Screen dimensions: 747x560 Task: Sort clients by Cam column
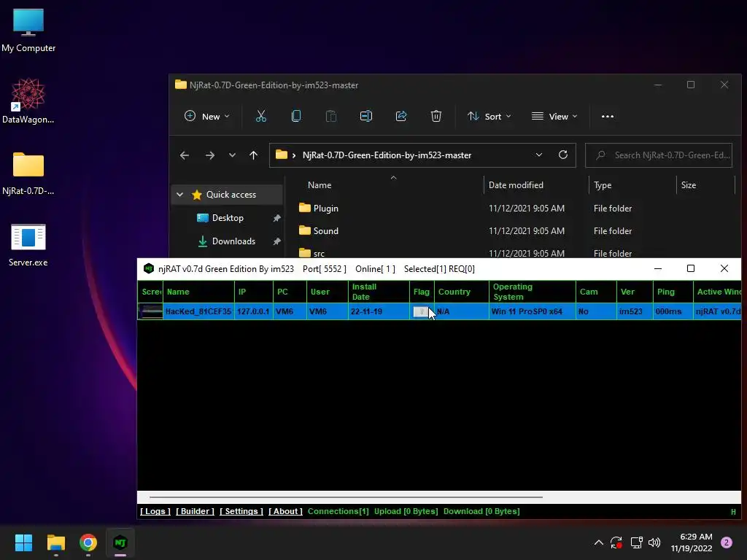click(596, 292)
